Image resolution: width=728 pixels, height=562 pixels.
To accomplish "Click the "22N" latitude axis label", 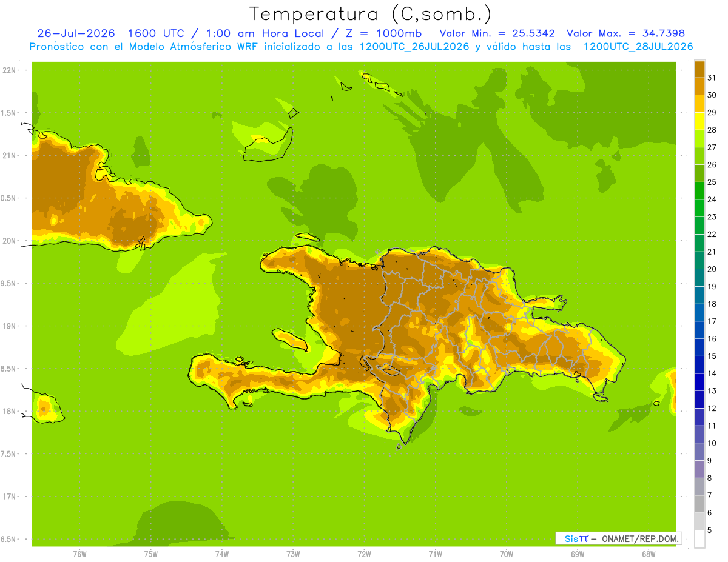I will pyautogui.click(x=9, y=70).
